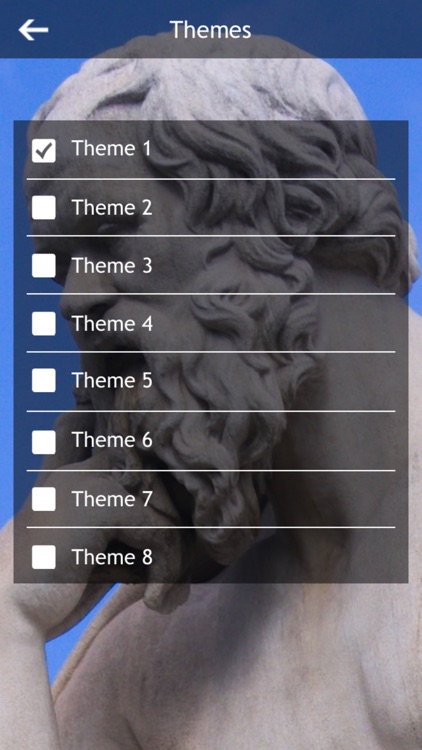Viewport: 422px width, 750px height.
Task: Choose the Theme 2 label
Action: point(112,208)
